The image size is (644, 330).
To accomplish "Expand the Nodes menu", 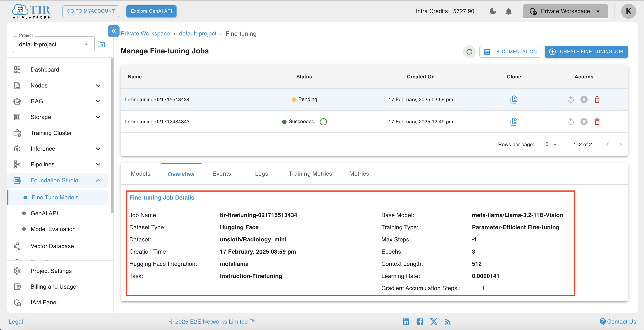I will 57,86.
